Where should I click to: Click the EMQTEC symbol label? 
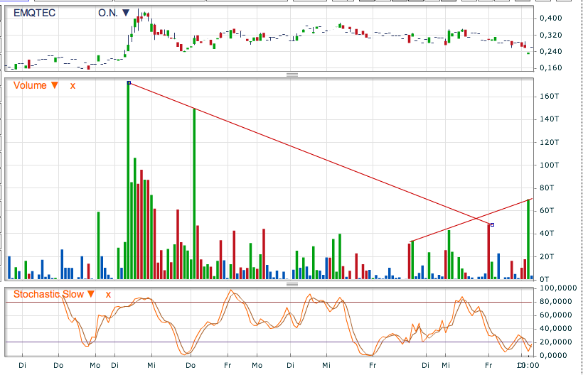35,13
